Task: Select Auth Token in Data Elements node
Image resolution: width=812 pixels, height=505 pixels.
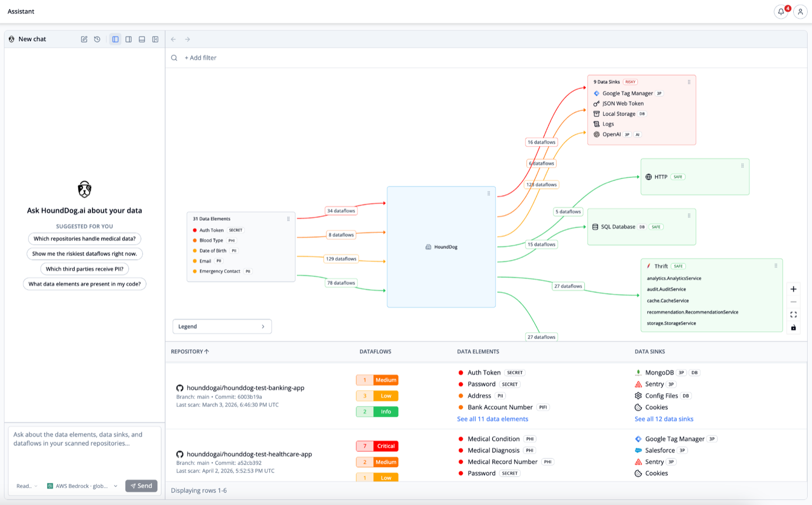Action: 212,230
